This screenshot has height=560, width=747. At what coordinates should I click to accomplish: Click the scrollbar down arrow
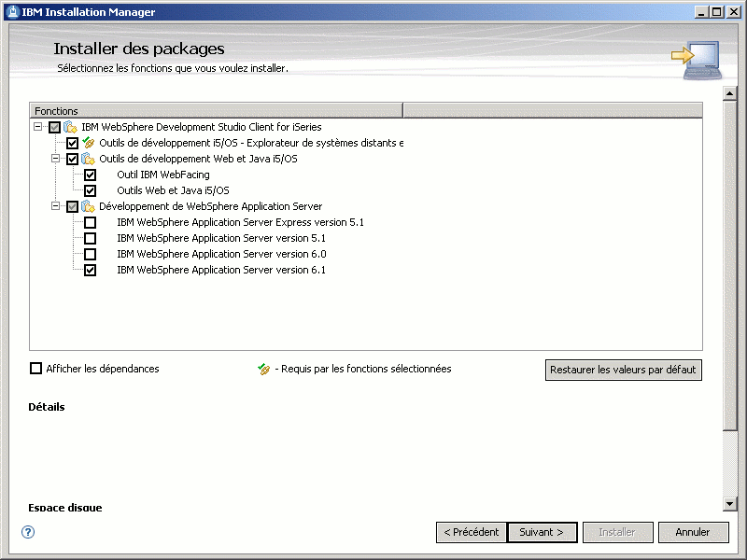(x=730, y=503)
